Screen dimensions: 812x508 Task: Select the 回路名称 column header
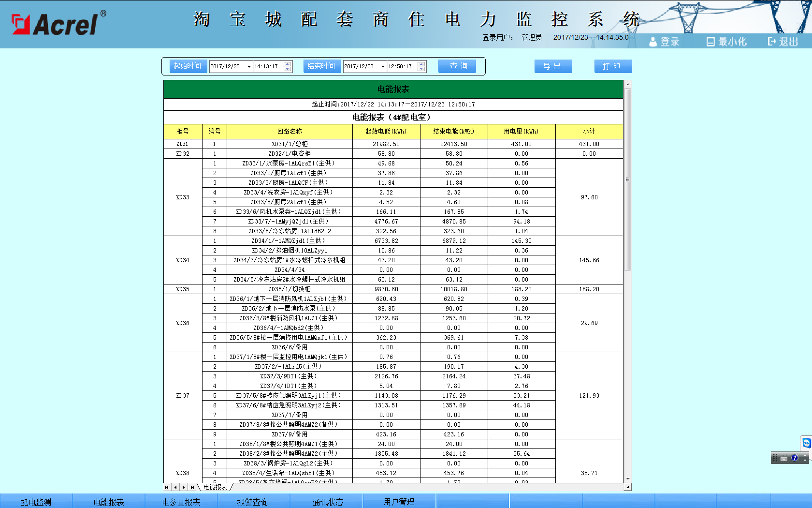point(290,132)
